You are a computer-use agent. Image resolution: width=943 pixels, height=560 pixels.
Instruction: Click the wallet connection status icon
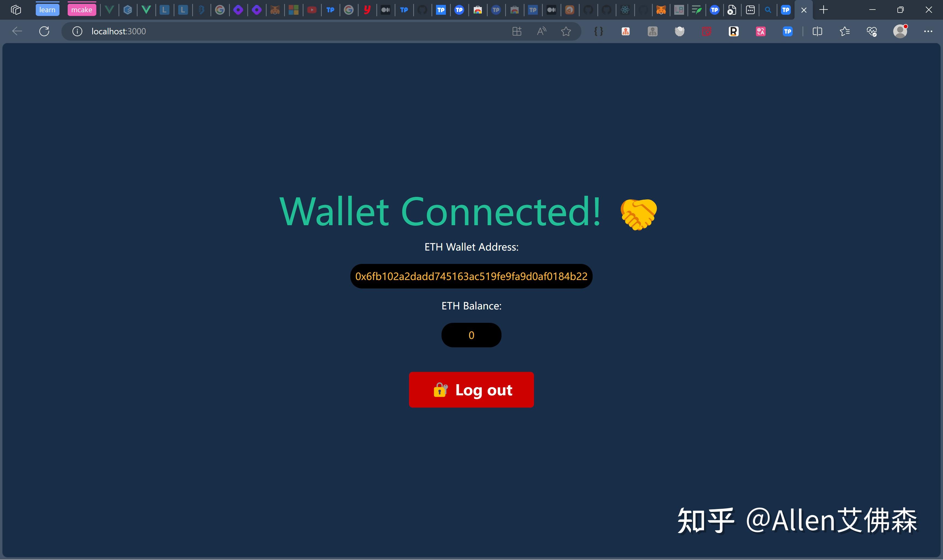tap(637, 212)
